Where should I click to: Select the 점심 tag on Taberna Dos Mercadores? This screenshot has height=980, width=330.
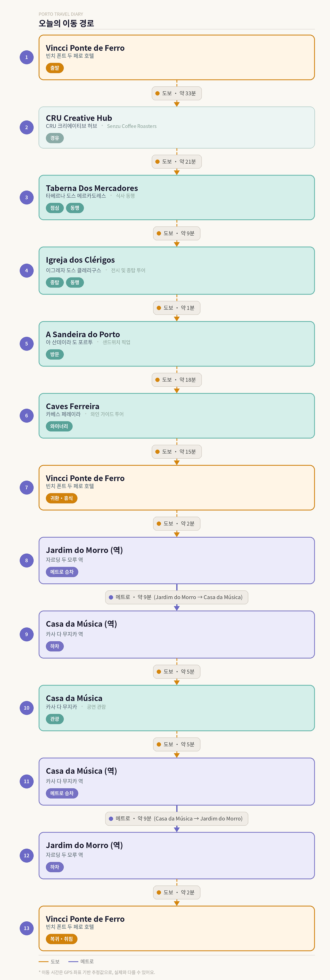55,208
